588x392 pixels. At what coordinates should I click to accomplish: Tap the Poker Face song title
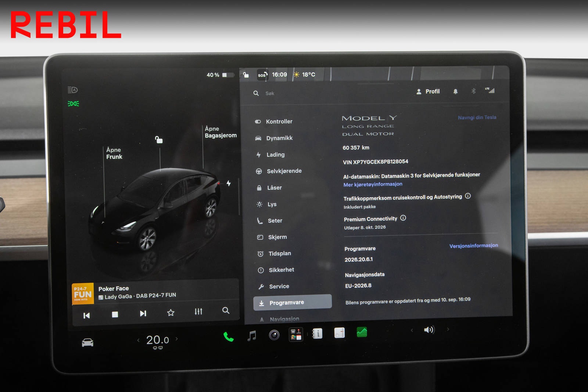click(x=114, y=289)
